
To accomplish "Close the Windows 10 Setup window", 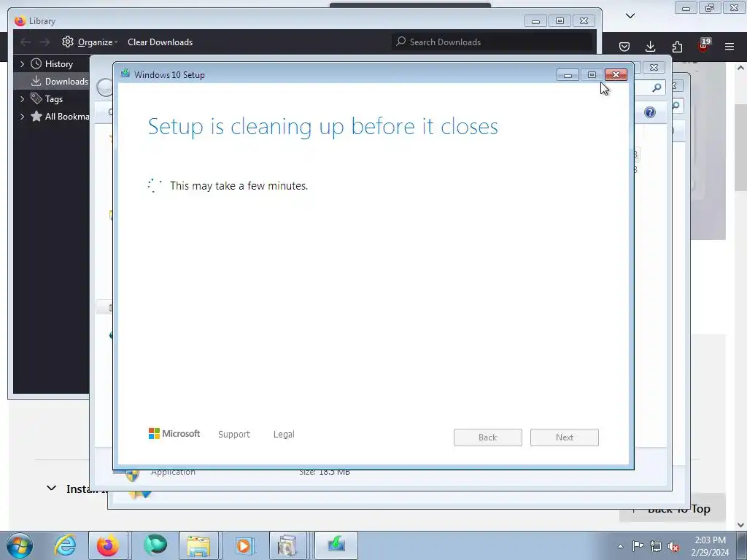I will click(616, 75).
